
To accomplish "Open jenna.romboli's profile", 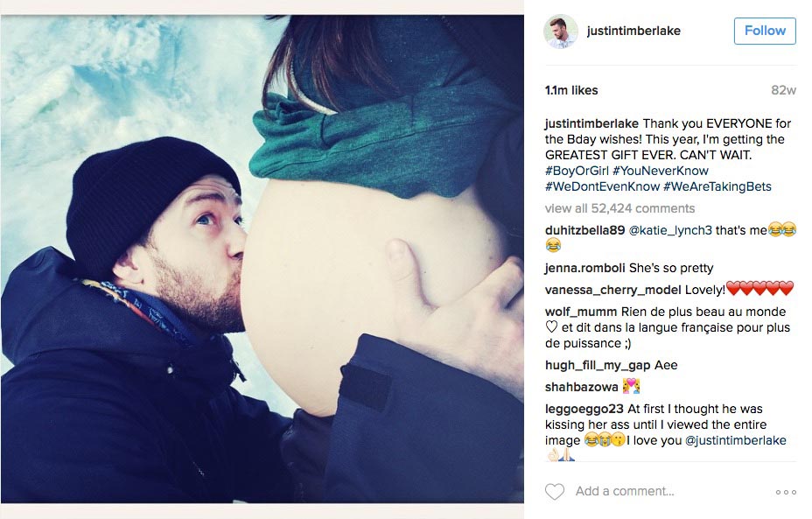I will click(x=584, y=268).
